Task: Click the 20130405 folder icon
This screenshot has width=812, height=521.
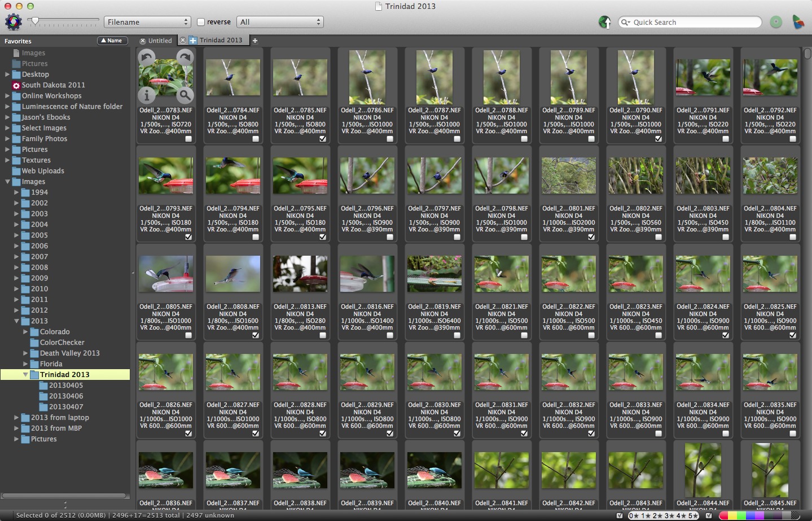Action: (43, 386)
